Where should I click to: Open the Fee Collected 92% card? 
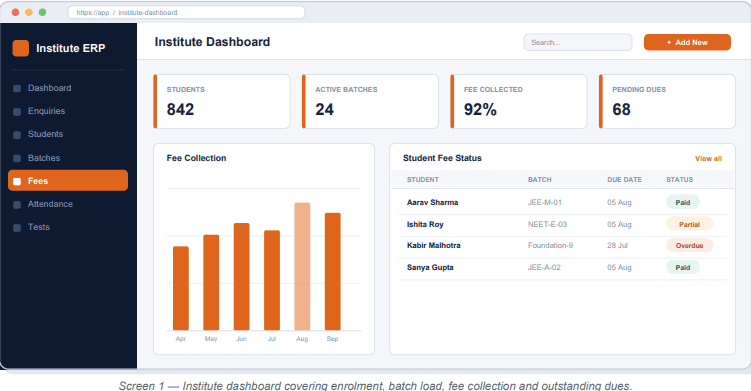(x=519, y=102)
